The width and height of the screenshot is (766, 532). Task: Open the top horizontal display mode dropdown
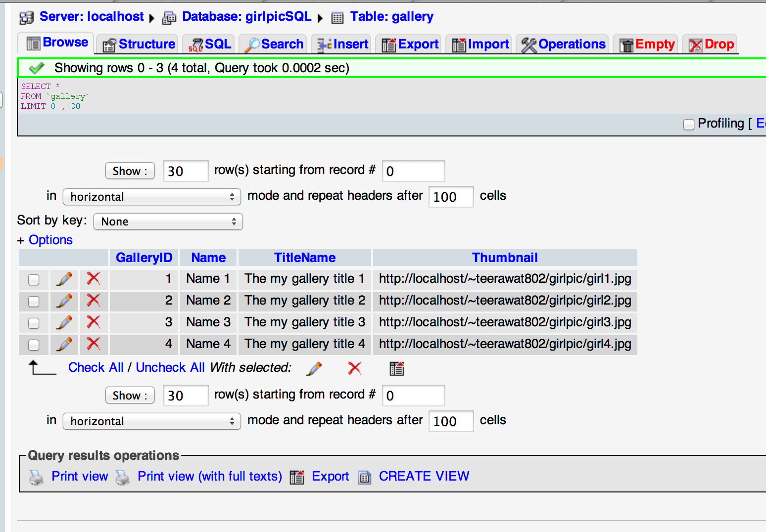pos(151,197)
